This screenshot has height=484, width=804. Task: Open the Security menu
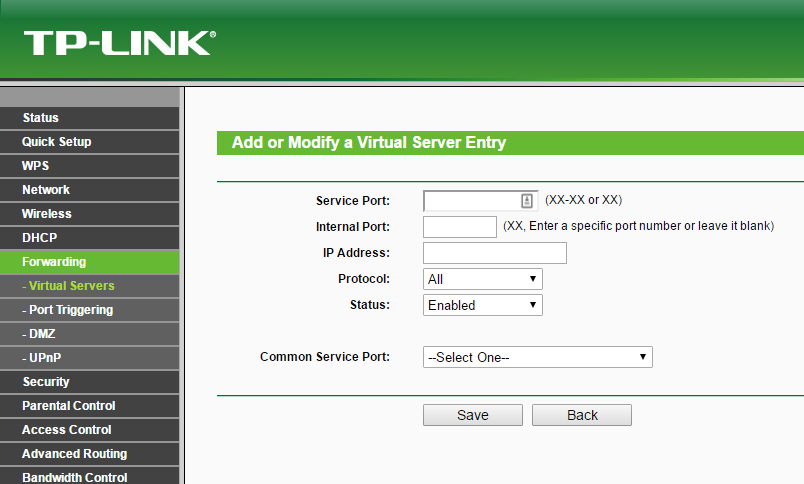[x=90, y=382]
